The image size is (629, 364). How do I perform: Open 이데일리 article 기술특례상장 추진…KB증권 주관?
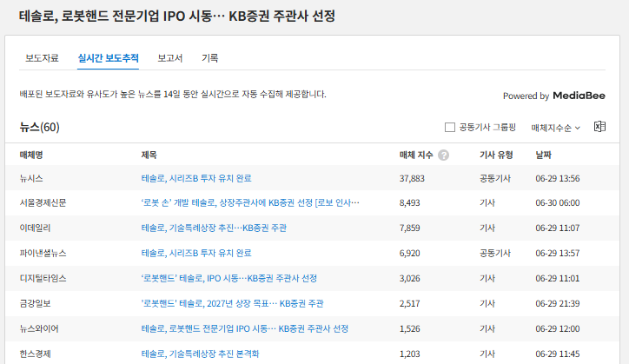tap(214, 228)
